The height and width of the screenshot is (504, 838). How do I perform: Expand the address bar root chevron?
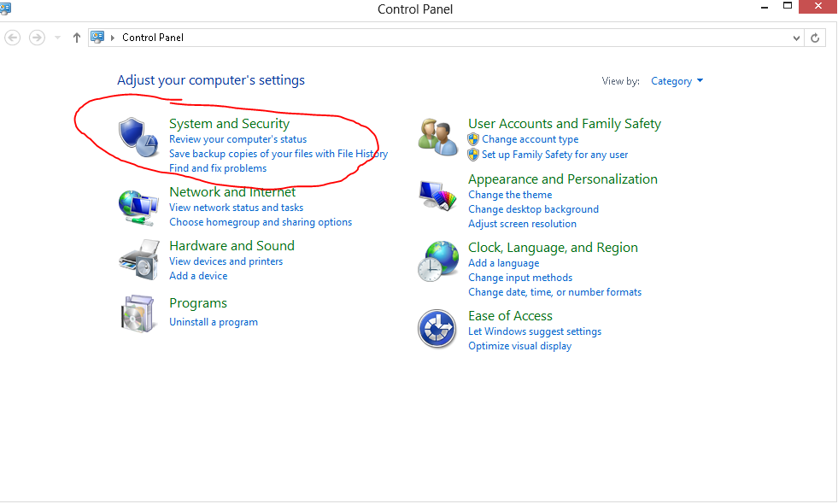pos(113,38)
